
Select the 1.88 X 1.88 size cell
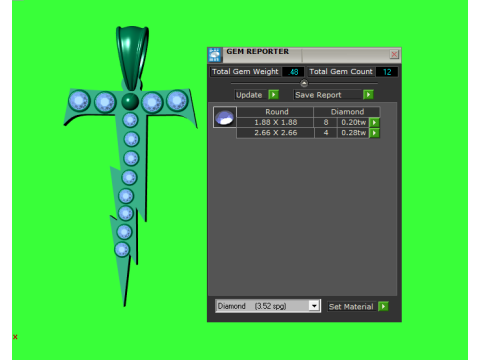275,122
